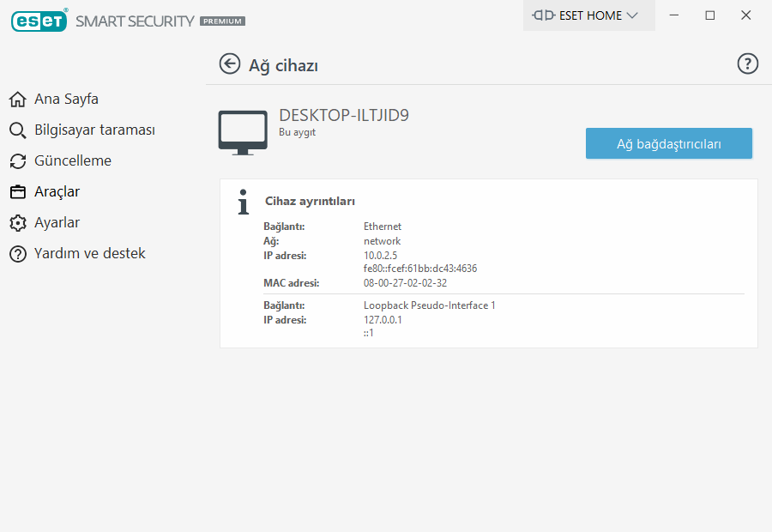This screenshot has height=532, width=772.
Task: Click the refresh icon for Güncelleme
Action: [x=17, y=161]
